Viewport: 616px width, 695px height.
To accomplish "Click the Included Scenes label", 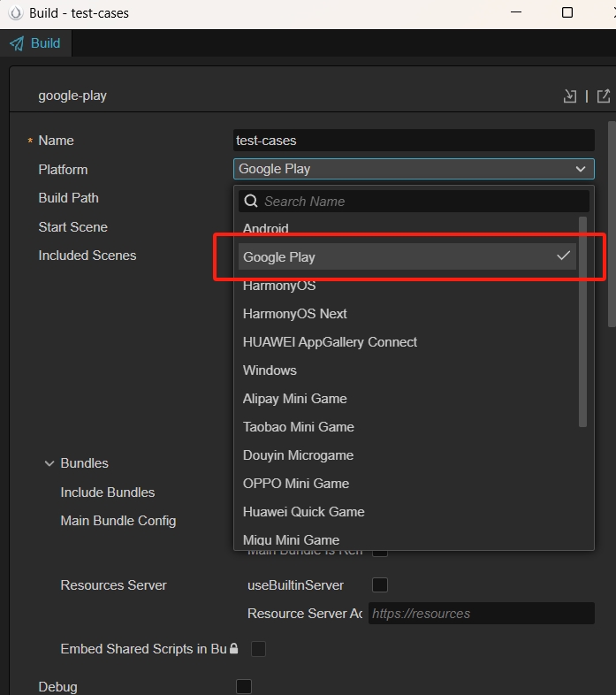I will click(87, 256).
